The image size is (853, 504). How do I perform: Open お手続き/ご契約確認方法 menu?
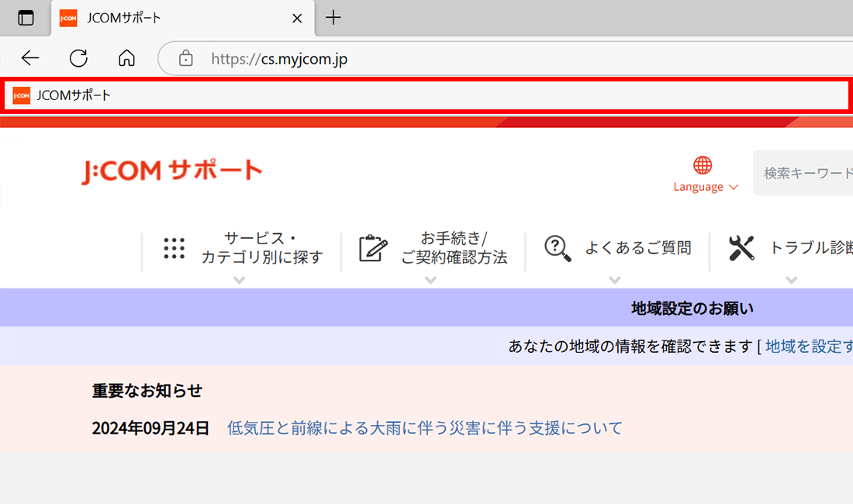click(454, 247)
